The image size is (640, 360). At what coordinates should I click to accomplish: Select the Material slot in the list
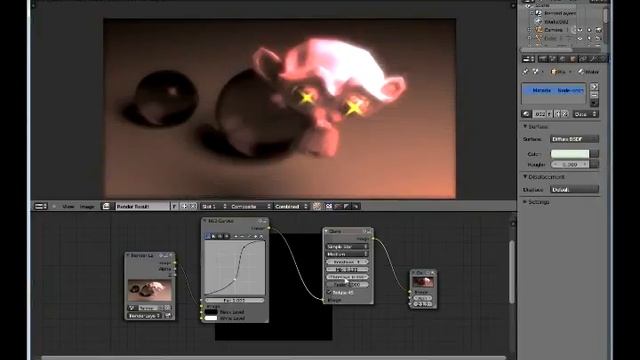tap(553, 90)
